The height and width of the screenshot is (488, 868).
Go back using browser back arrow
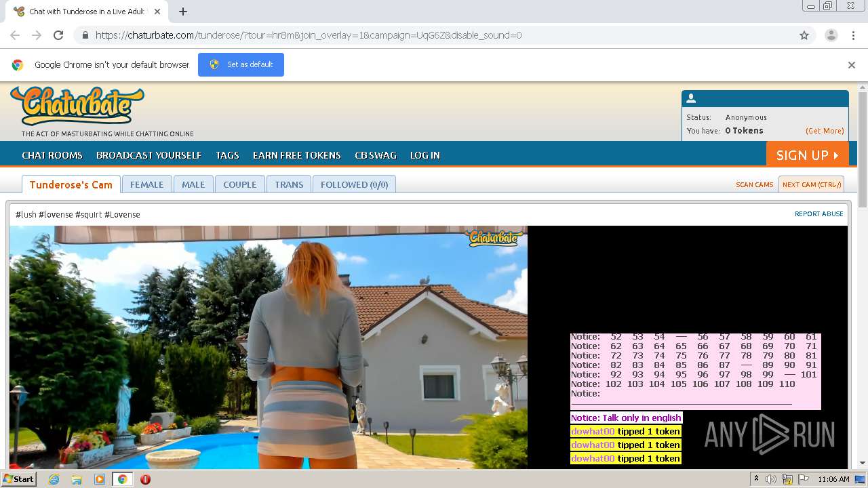pyautogui.click(x=15, y=35)
